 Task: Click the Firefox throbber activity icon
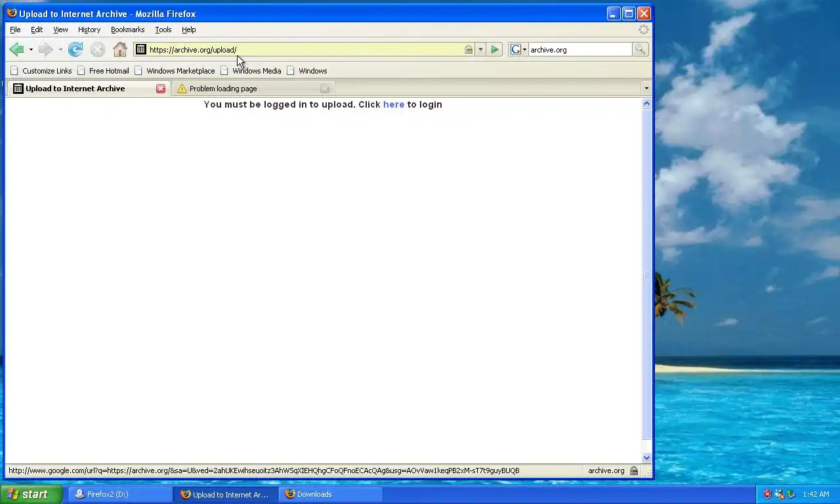point(644,30)
